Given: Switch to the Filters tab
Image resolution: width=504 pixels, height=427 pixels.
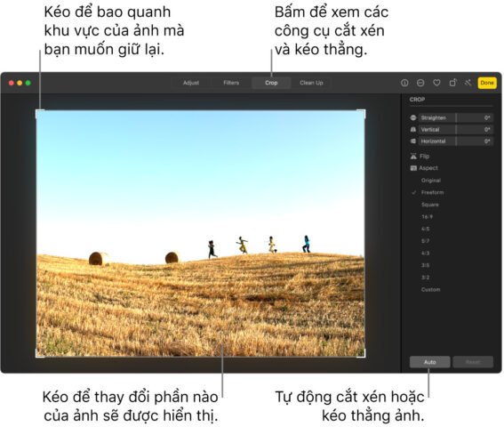Looking at the screenshot, I should click(231, 83).
